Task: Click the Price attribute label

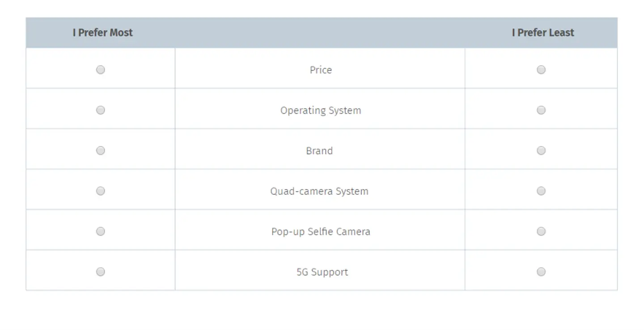Action: tap(321, 70)
